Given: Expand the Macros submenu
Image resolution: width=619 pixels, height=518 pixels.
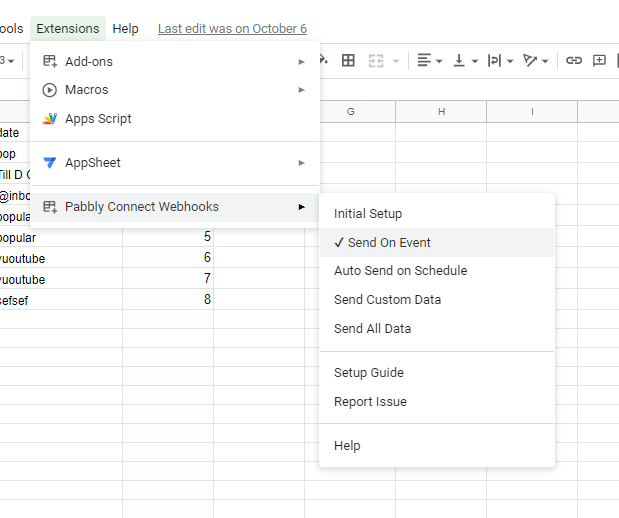Looking at the screenshot, I should [x=175, y=90].
